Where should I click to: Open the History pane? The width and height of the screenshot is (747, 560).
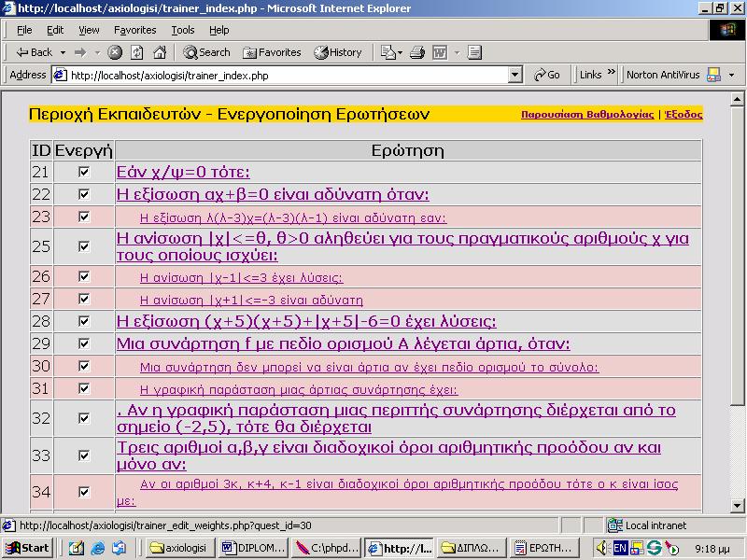338,52
